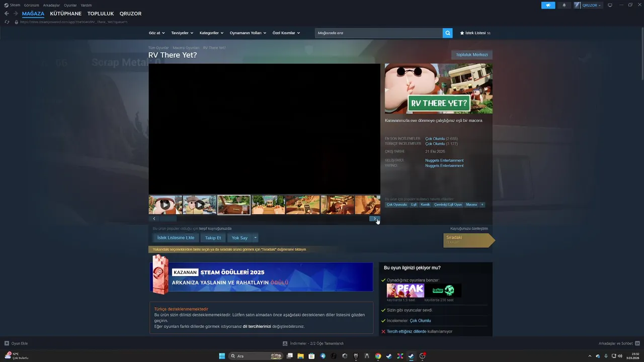644x362 pixels.
Task: Click the Macera Oyunları breadcrumb
Action: tap(186, 48)
